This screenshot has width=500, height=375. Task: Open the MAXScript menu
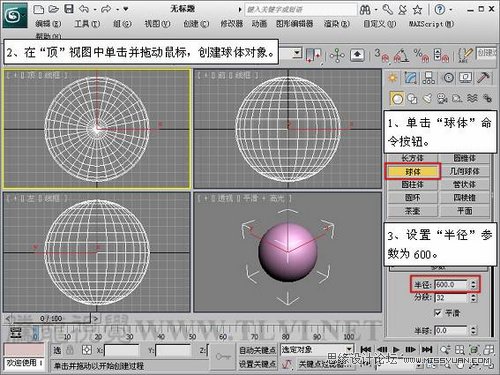click(431, 24)
